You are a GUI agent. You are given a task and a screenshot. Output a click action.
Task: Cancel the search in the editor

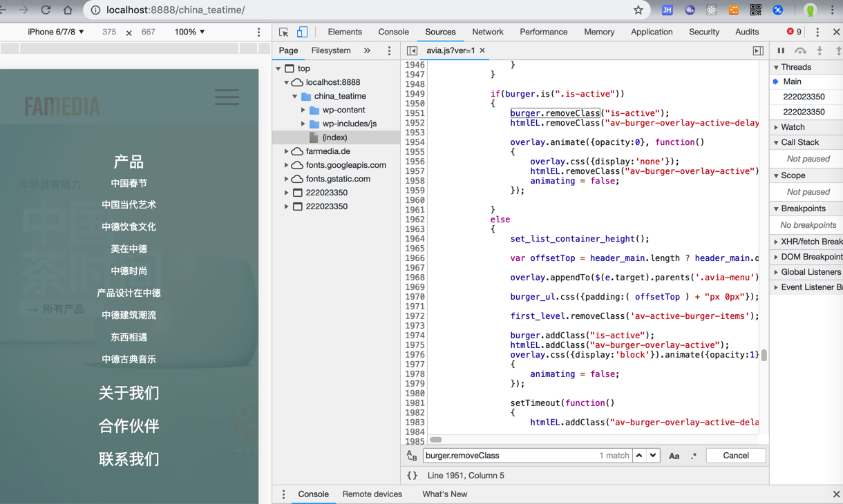point(735,456)
